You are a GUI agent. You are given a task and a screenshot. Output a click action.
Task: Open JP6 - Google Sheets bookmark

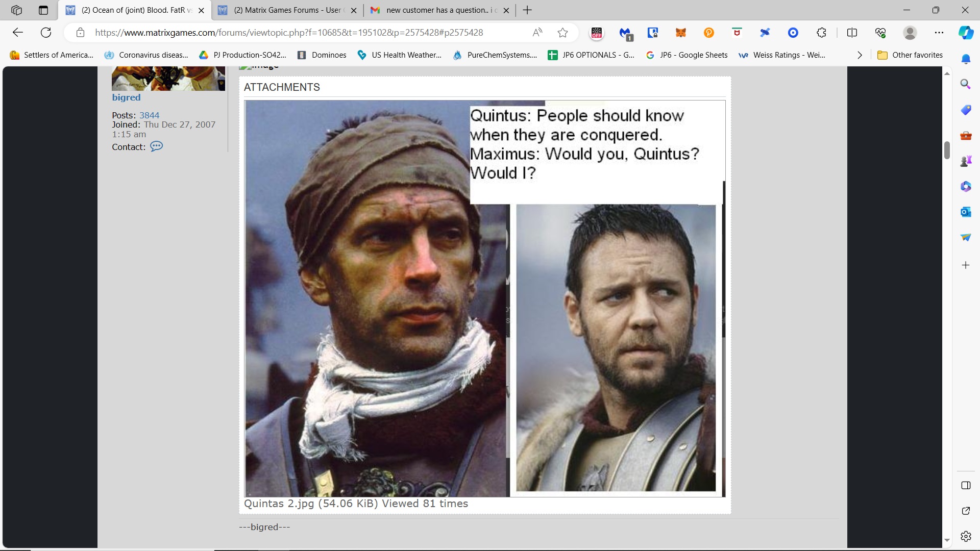click(x=687, y=55)
